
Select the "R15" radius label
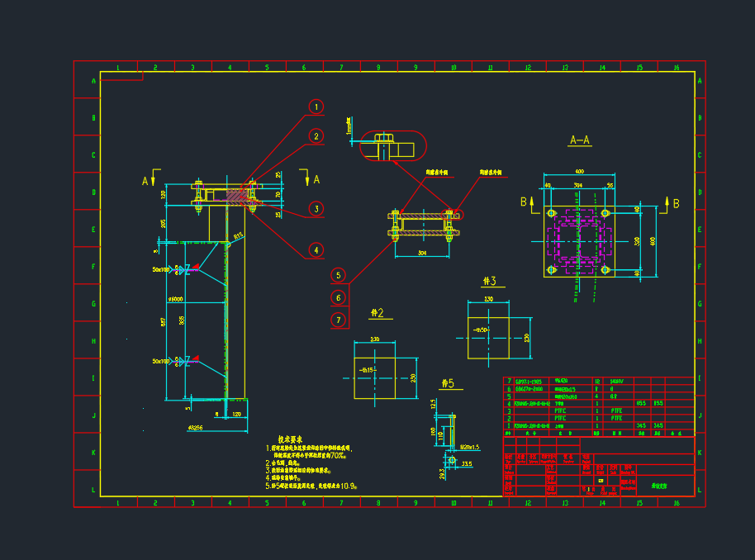click(x=239, y=236)
